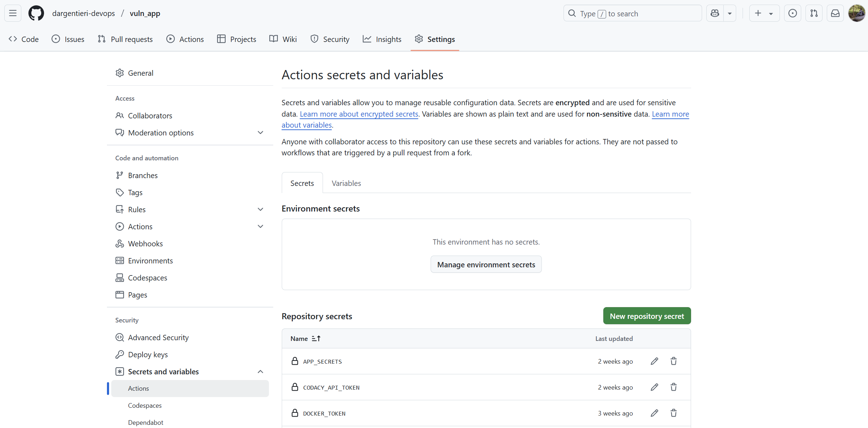Click the search input field

pos(632,14)
